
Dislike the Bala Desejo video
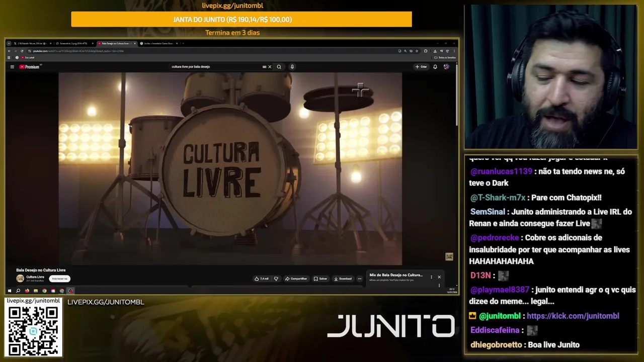pos(276,279)
